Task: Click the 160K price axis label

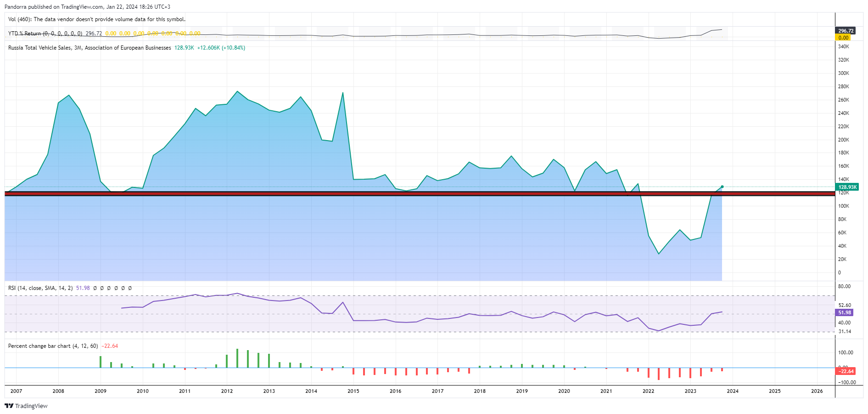Action: (844, 166)
